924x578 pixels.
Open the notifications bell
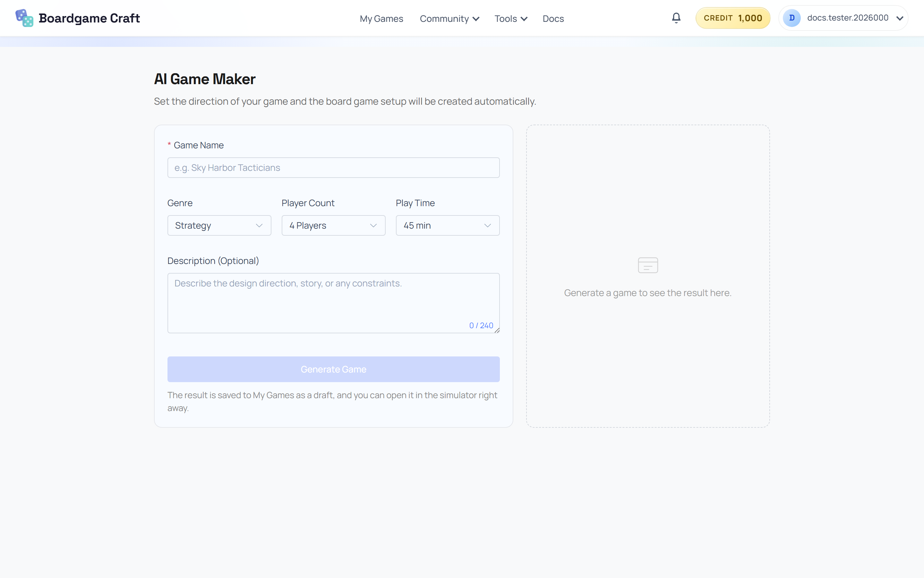676,18
